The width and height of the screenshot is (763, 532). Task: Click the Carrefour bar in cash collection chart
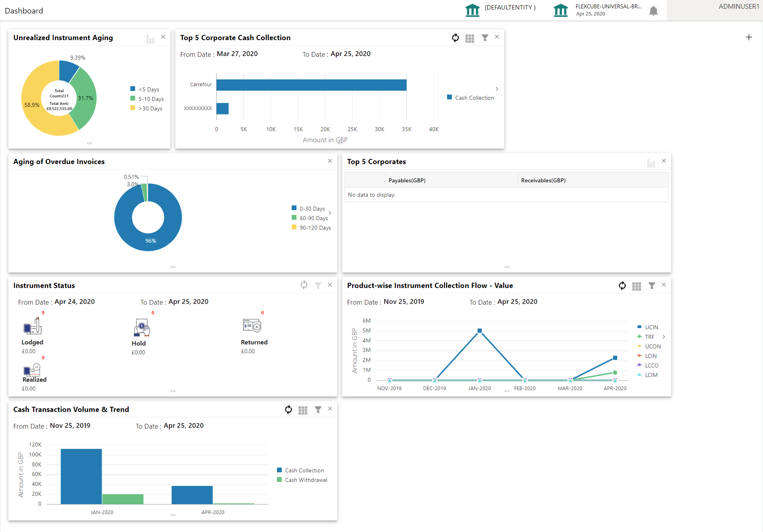(312, 85)
